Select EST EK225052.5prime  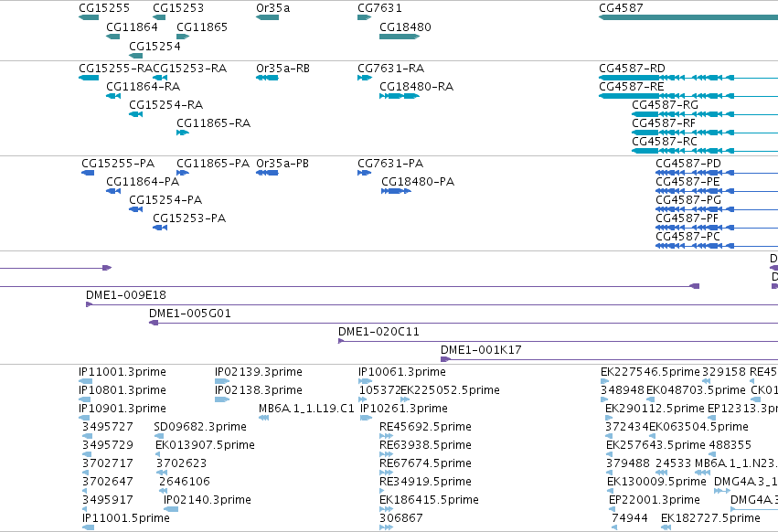point(405,399)
